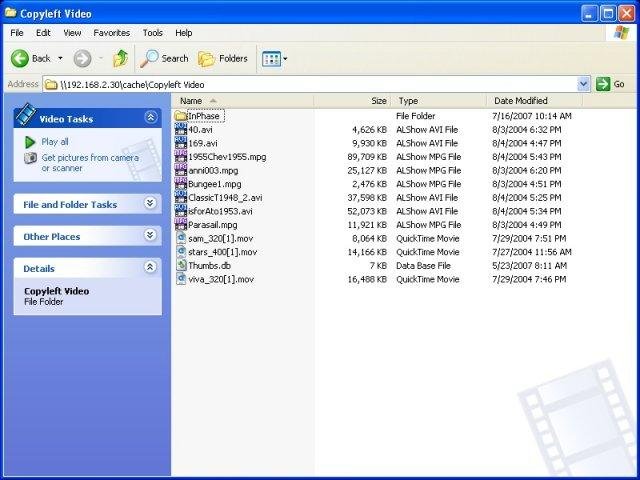Image resolution: width=640 pixels, height=480 pixels.
Task: Select the Bungee1.mpg file icon
Action: pyautogui.click(x=180, y=184)
